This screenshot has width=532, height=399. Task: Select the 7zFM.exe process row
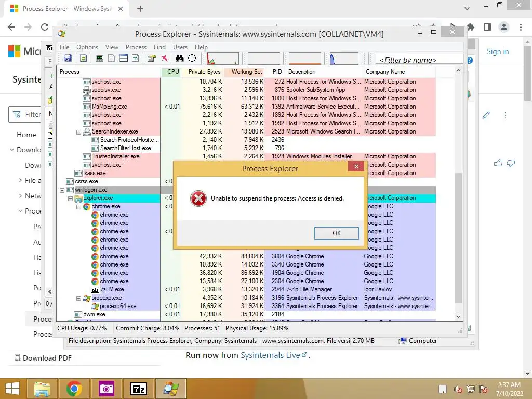[246, 289]
